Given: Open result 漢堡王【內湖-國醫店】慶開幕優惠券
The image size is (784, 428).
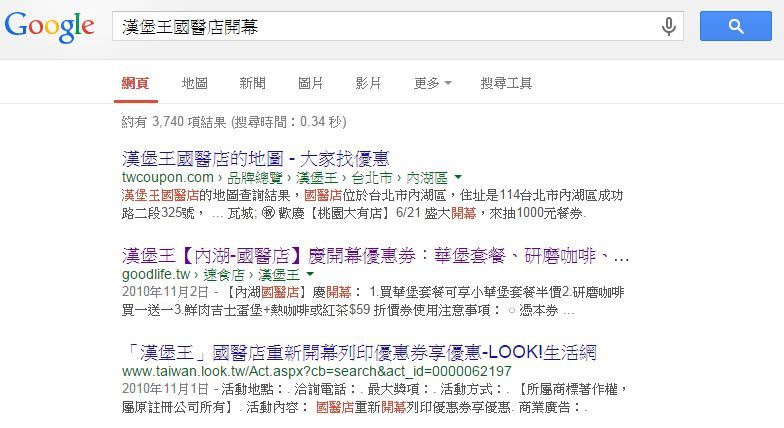Looking at the screenshot, I should 376,256.
